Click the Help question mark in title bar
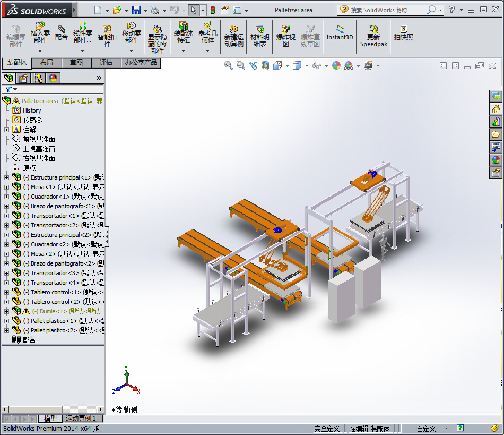The image size is (504, 435). click(451, 10)
